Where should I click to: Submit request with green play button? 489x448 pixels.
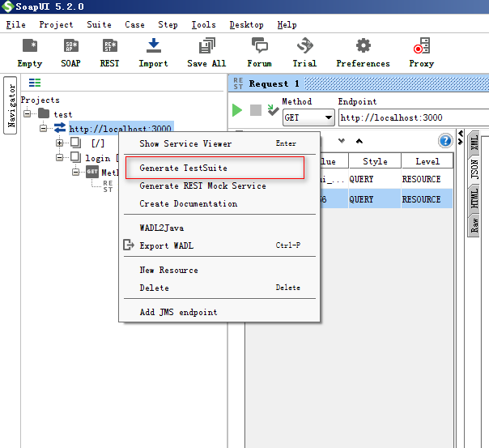click(237, 110)
